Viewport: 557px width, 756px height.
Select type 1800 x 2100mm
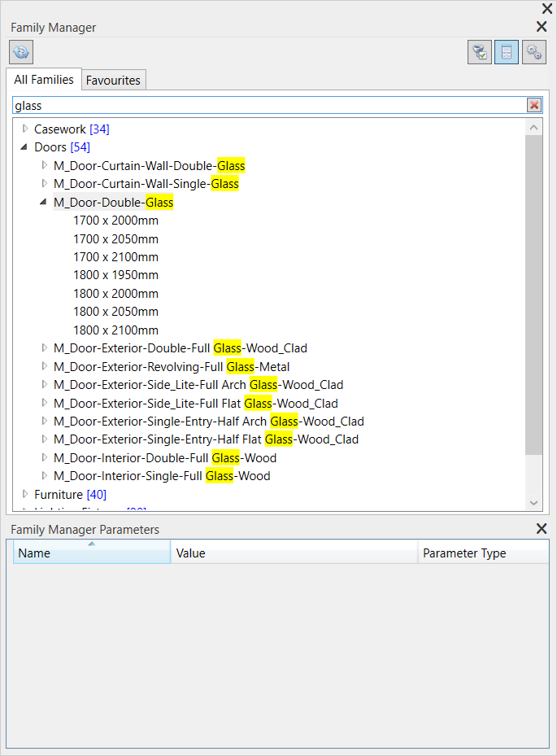click(x=115, y=330)
